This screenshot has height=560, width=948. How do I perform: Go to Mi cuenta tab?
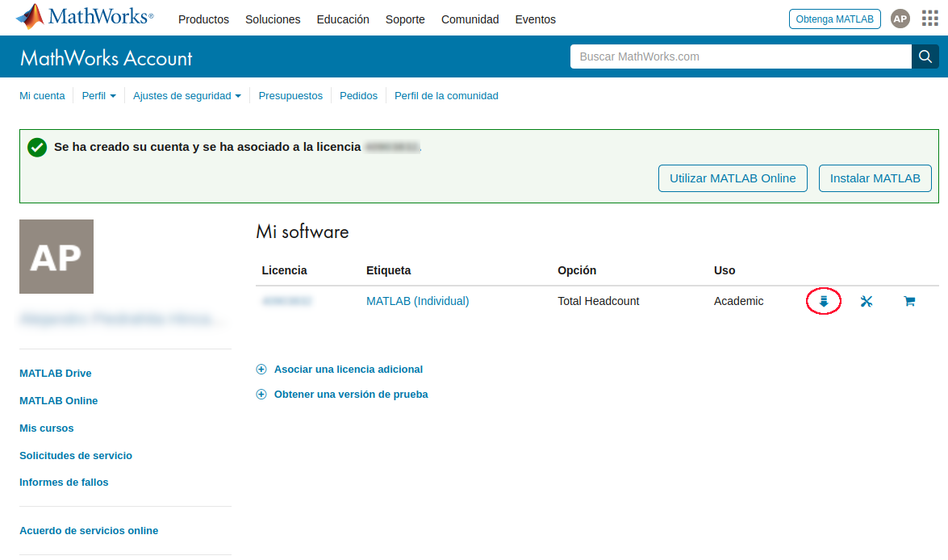click(x=42, y=95)
